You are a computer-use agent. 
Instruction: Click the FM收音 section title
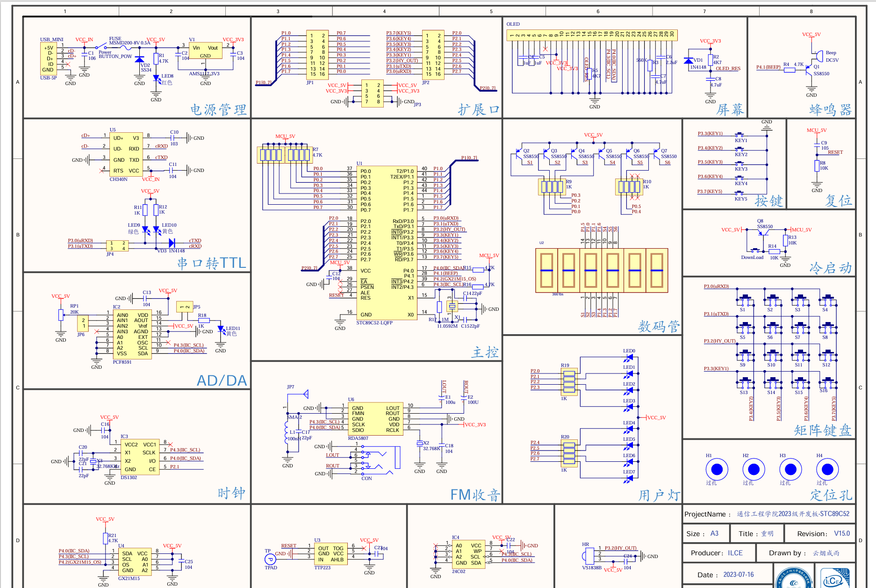475,495
